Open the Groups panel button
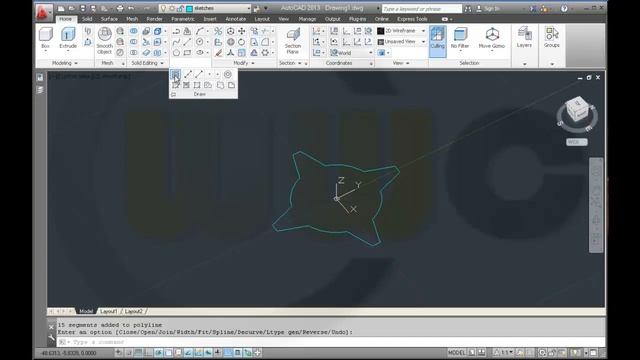The height and width of the screenshot is (360, 640). [x=551, y=38]
